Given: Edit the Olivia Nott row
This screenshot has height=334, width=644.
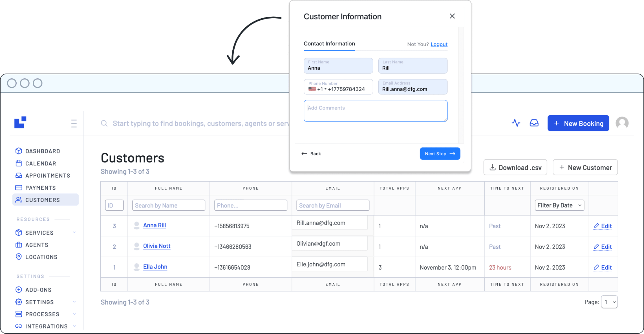Looking at the screenshot, I should click(602, 247).
